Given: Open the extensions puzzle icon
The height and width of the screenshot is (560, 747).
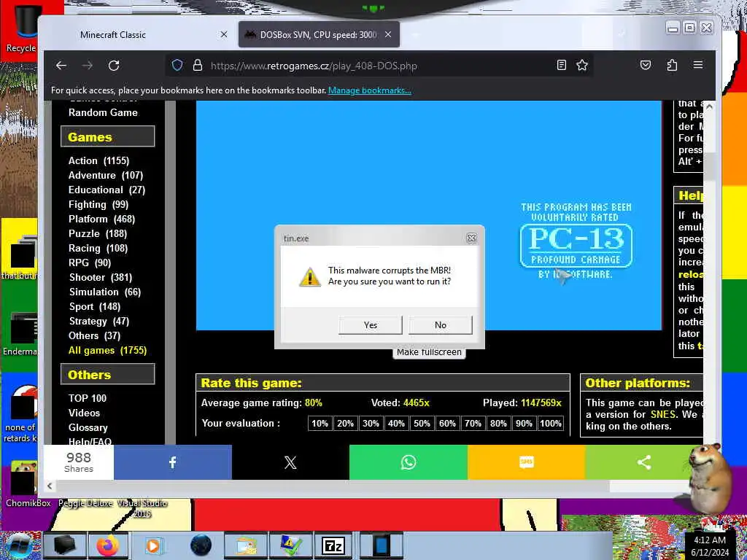Looking at the screenshot, I should click(x=672, y=65).
